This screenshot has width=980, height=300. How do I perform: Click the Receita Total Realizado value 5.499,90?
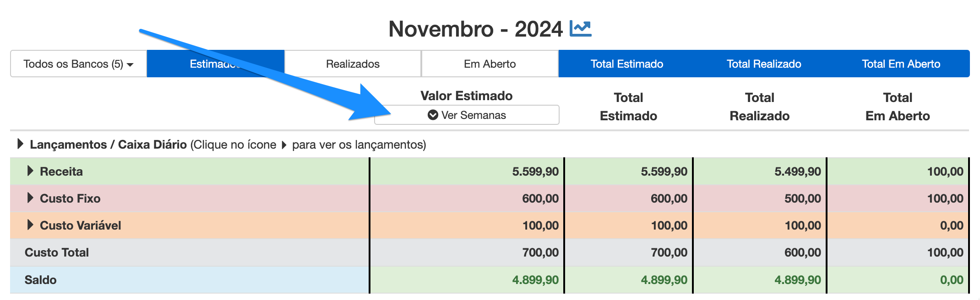tap(797, 171)
